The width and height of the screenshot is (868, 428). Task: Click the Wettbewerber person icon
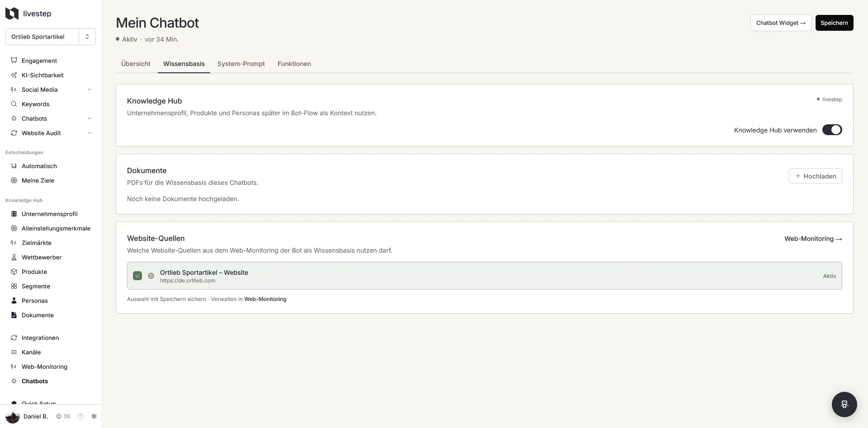click(x=14, y=257)
